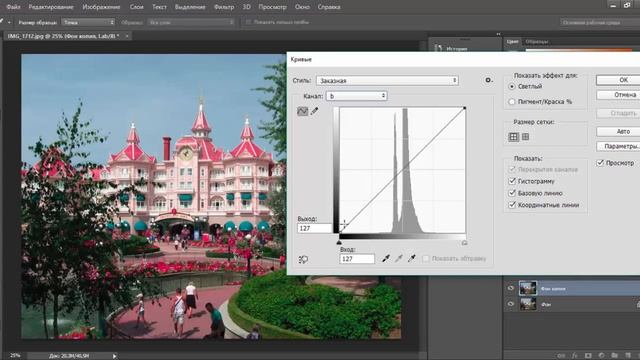
Task: Activate the on-image targeted adjustment hand tool
Action: [x=303, y=259]
